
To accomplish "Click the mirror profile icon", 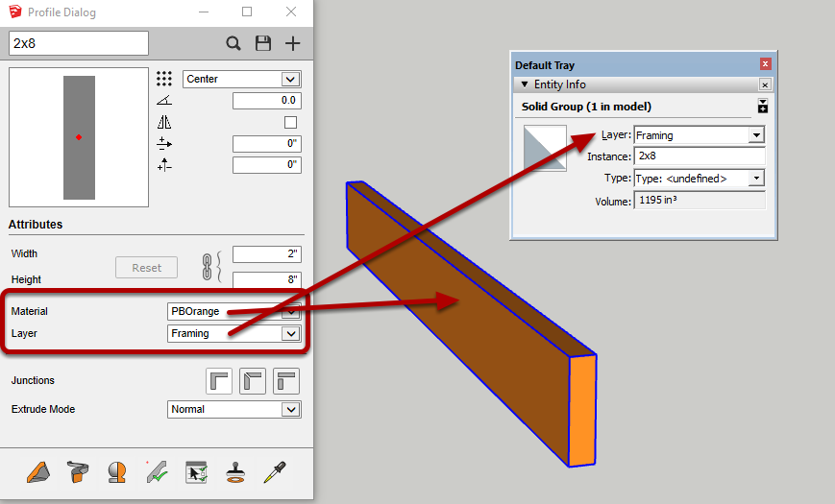I will tap(164, 123).
